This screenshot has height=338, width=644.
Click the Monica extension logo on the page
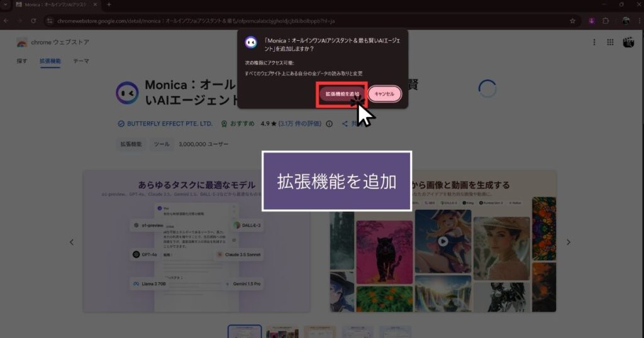(128, 92)
